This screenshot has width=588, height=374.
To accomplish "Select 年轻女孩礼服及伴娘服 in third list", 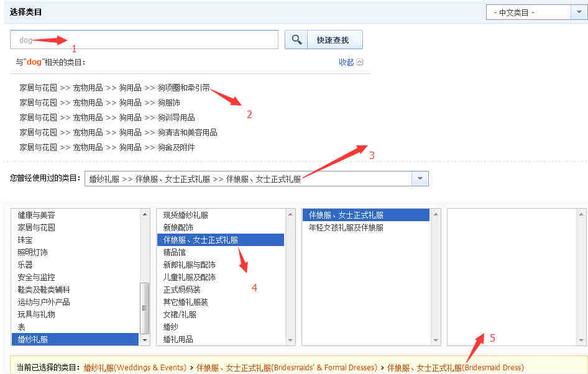I will click(x=366, y=227).
